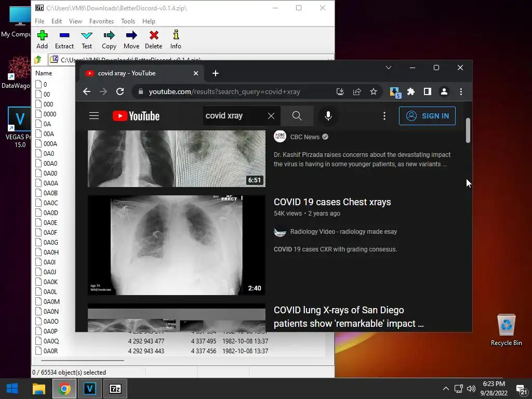
Task: Click the 7-Zip taskbar icon
Action: (x=115, y=389)
